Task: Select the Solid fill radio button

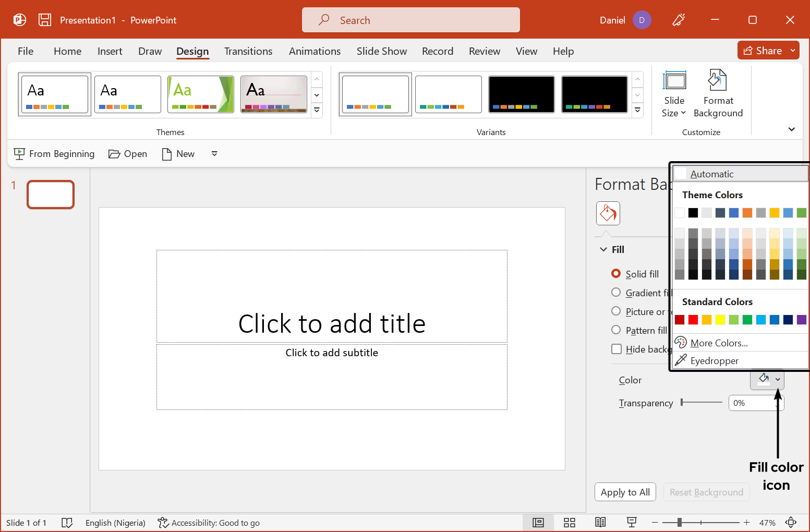Action: pos(616,274)
